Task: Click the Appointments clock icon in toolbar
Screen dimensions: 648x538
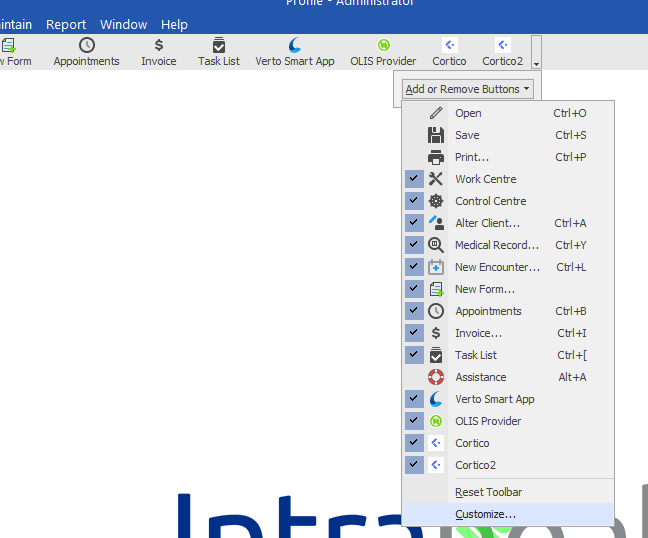Action: (x=87, y=45)
